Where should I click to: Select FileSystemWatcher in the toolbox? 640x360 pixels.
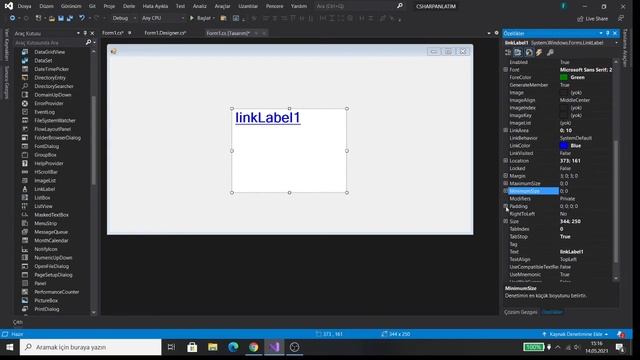[55, 120]
